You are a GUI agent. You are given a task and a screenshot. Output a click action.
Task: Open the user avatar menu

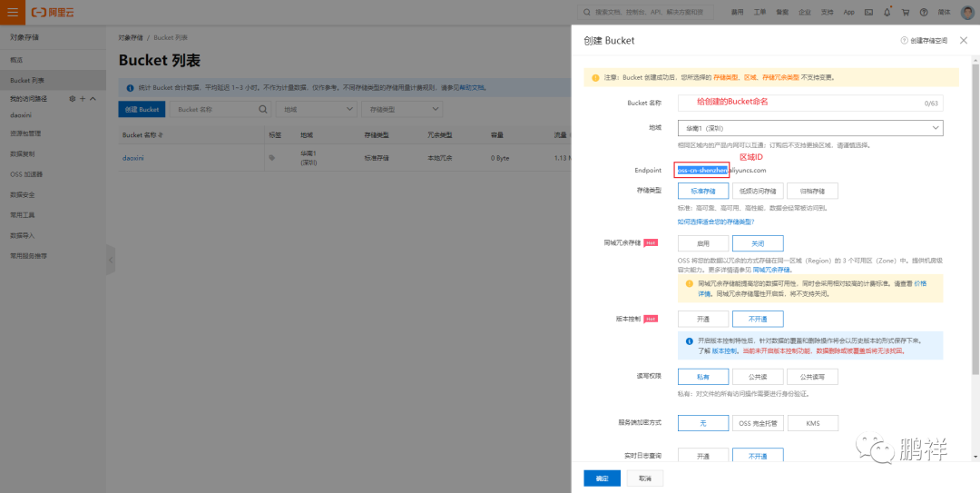coord(967,12)
